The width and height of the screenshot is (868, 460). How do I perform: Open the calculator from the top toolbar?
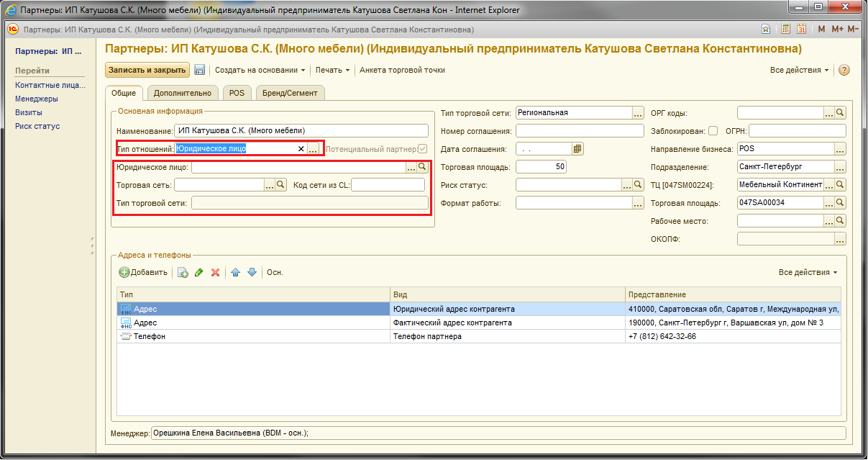point(785,30)
